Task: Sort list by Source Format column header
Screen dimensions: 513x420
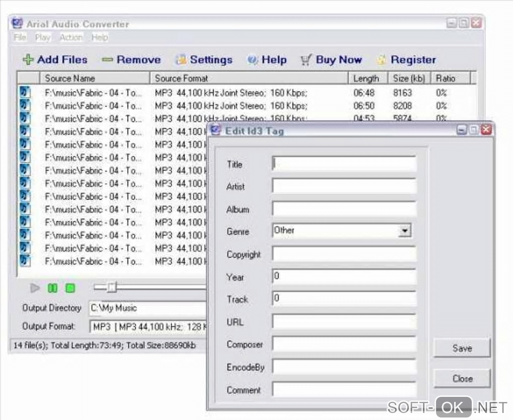Action: [249, 78]
